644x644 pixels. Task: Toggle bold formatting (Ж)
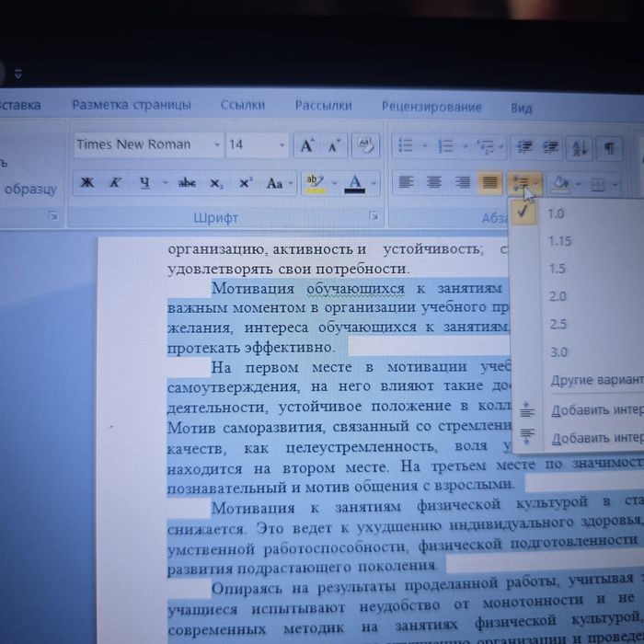point(87,182)
